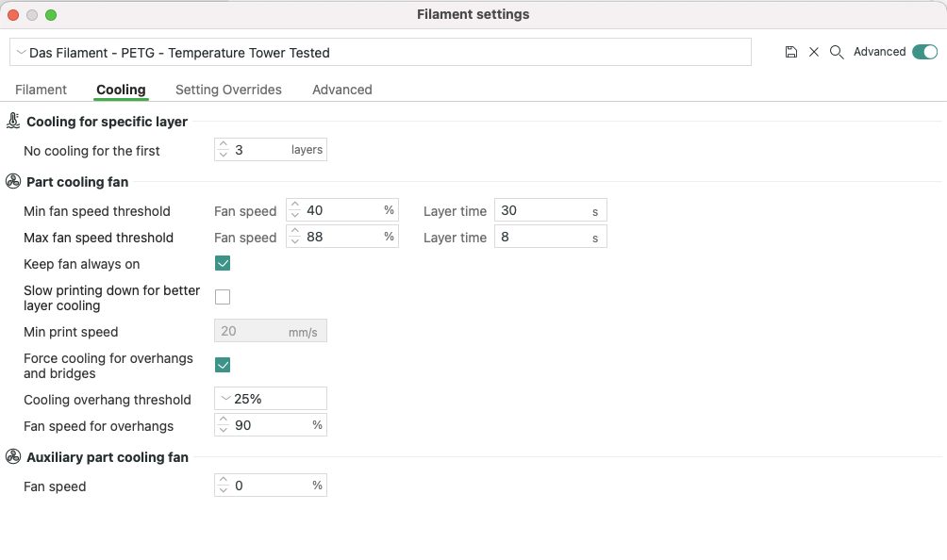Click the delete preset X icon

point(814,53)
